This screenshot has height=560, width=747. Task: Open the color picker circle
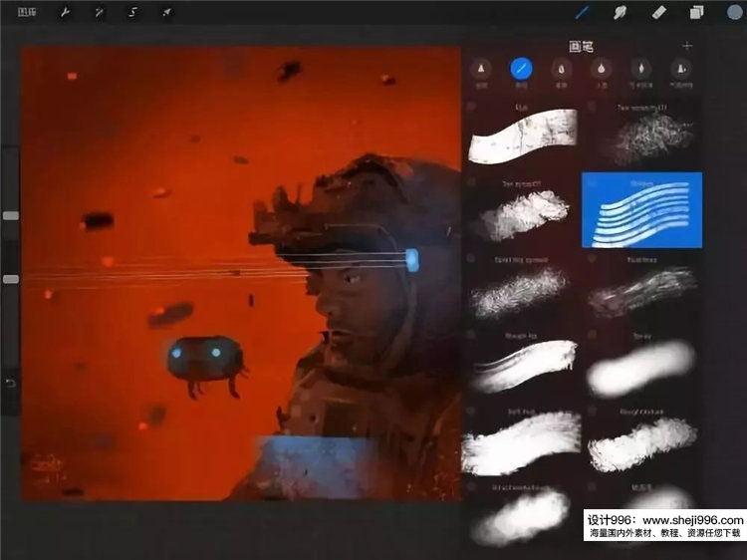point(735,12)
